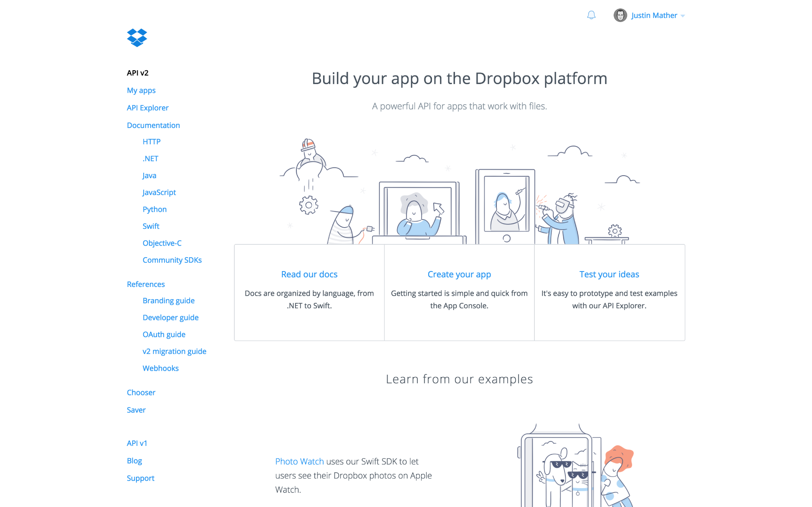Navigate to the Webhooks page
The width and height of the screenshot is (812, 507).
[161, 368]
